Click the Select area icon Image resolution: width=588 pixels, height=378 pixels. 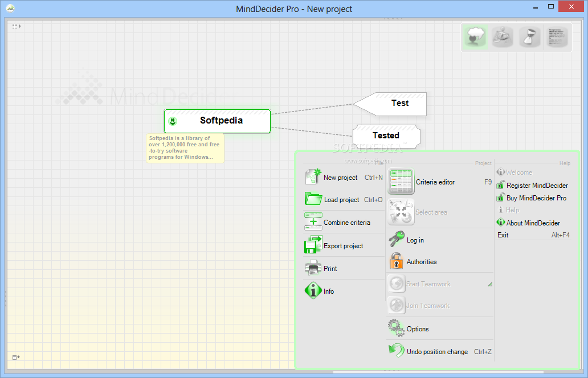point(401,212)
